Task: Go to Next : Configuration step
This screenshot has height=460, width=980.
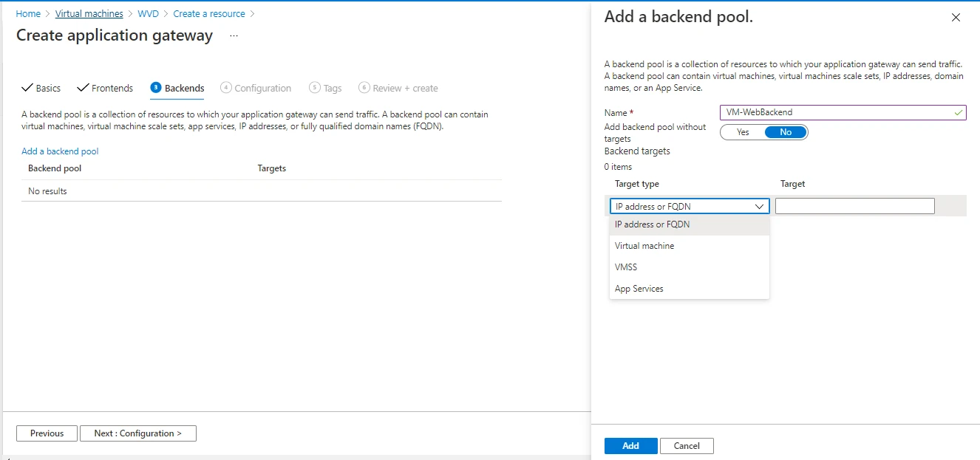Action: pos(137,433)
